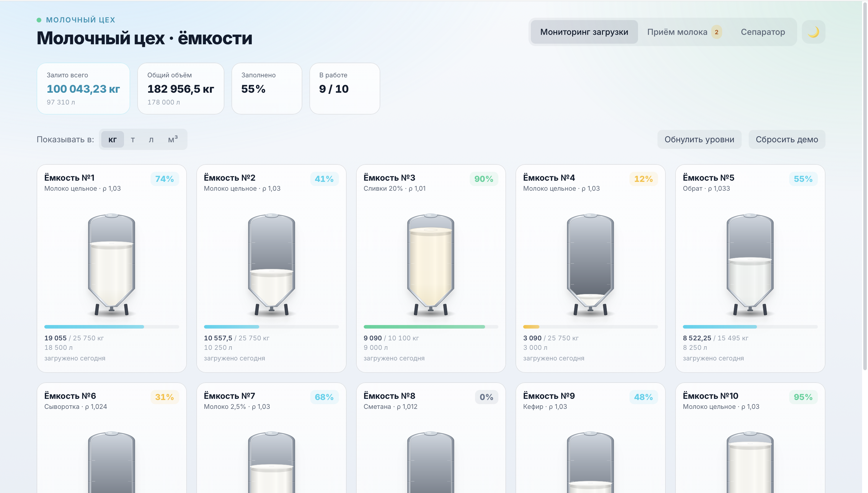Click the tank graphic of Ёмкость №9
Screen dimensions: 868x493
tap(590, 462)
